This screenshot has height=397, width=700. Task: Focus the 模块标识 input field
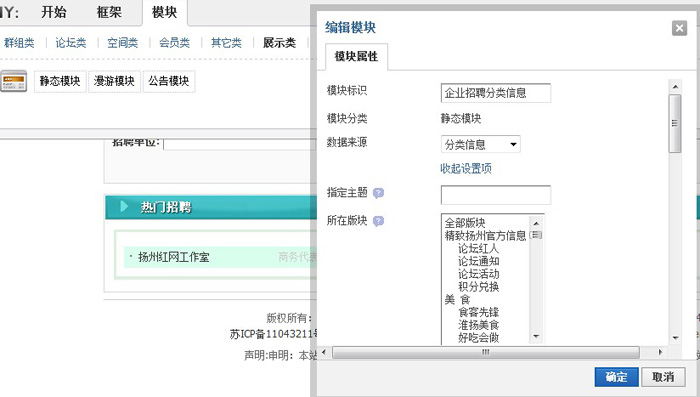point(496,93)
